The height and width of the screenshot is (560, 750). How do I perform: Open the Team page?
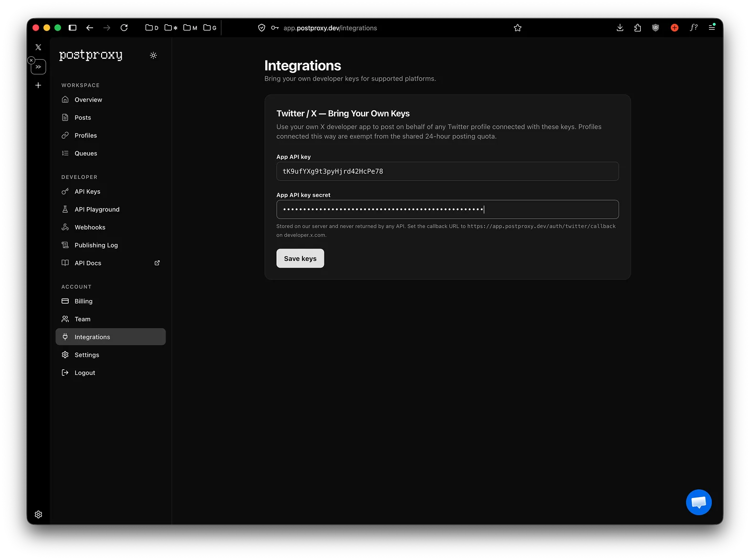[x=111, y=319]
